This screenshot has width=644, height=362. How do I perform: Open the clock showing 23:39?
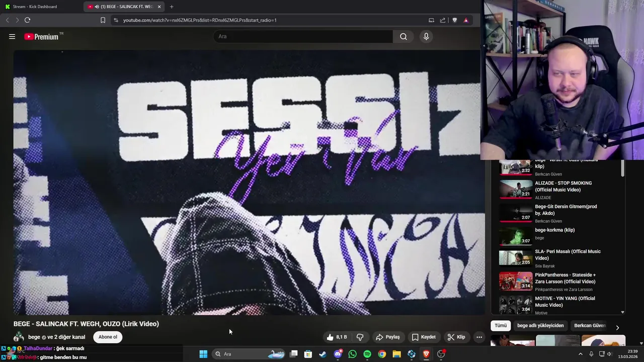tap(628, 354)
